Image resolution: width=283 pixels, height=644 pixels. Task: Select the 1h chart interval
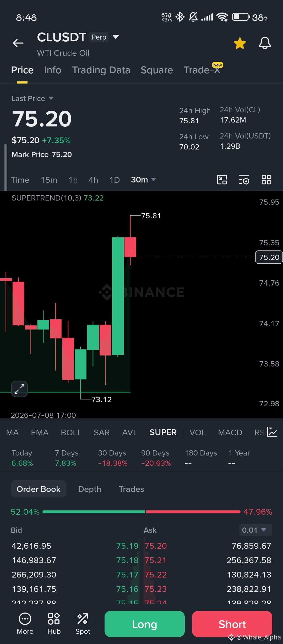73,180
